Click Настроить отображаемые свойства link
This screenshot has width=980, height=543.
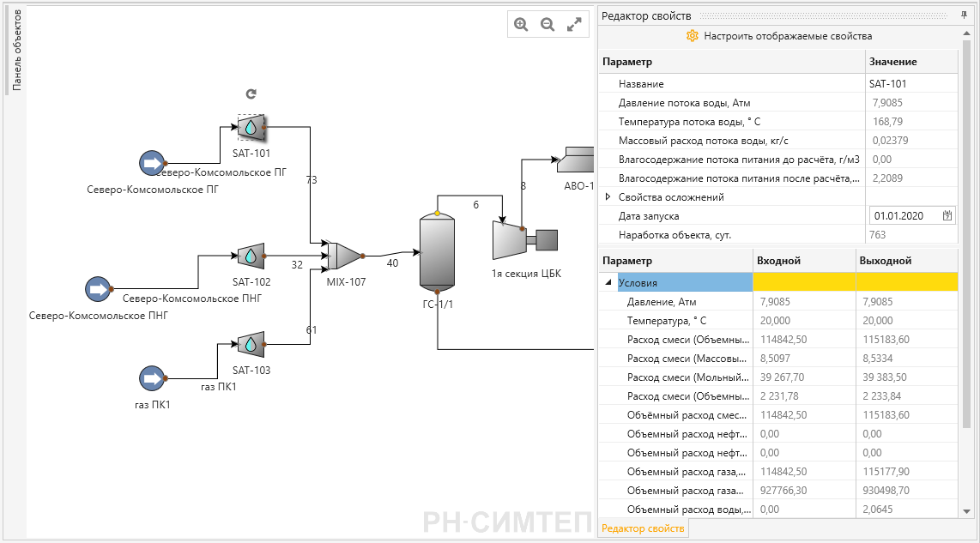click(788, 36)
